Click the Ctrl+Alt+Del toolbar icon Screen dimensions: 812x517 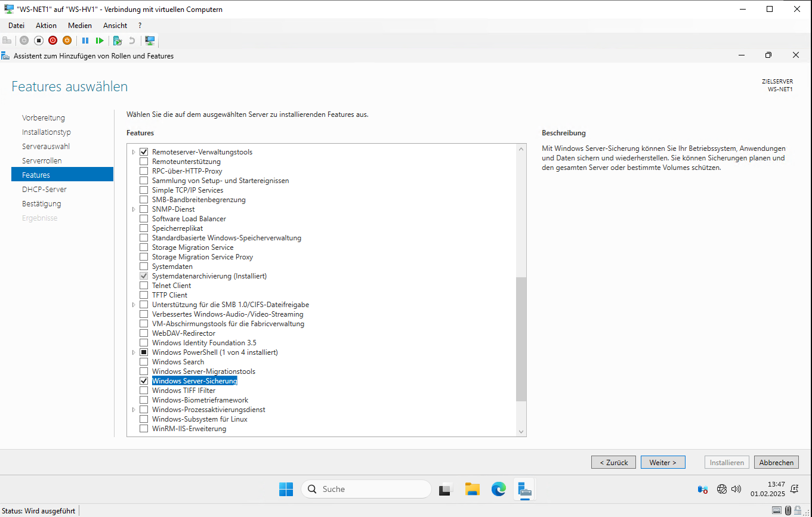click(7, 41)
